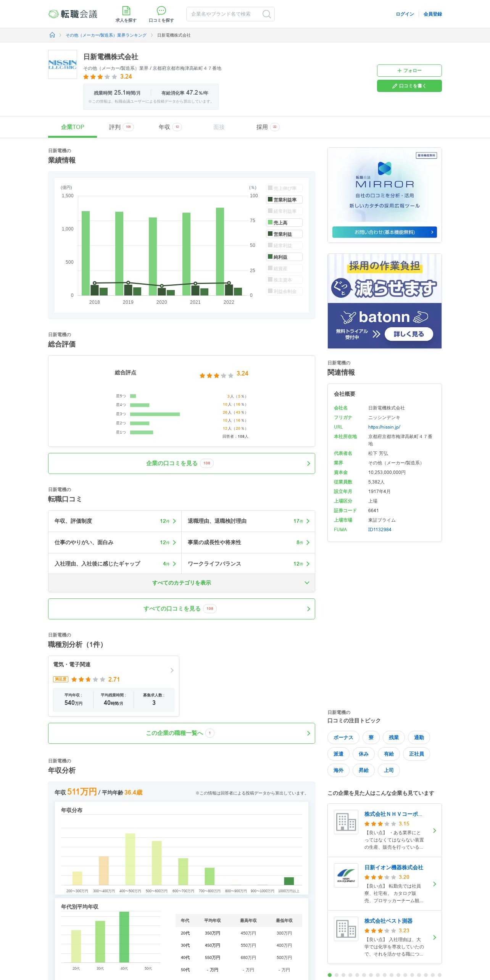Click 企業の口コミを見る button
Image resolution: width=490 pixels, height=980 pixels.
coord(182,463)
